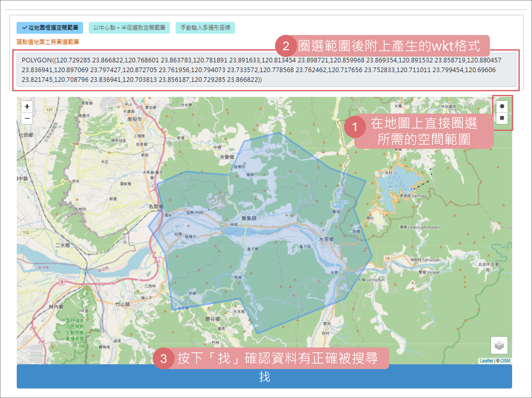Select the draw polygon tool

tap(502, 106)
